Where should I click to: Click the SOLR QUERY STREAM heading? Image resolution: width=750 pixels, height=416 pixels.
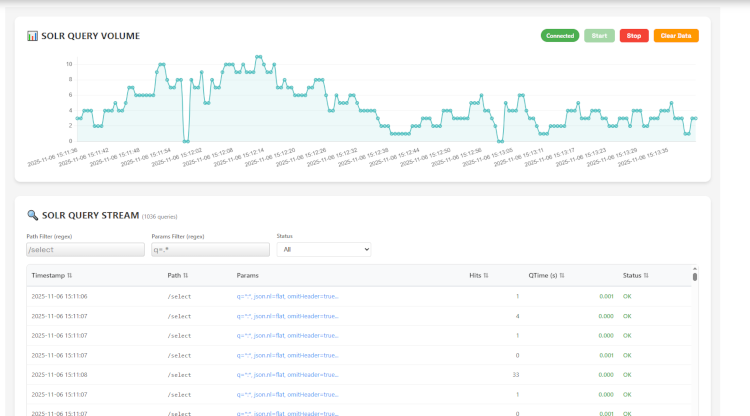tap(90, 215)
